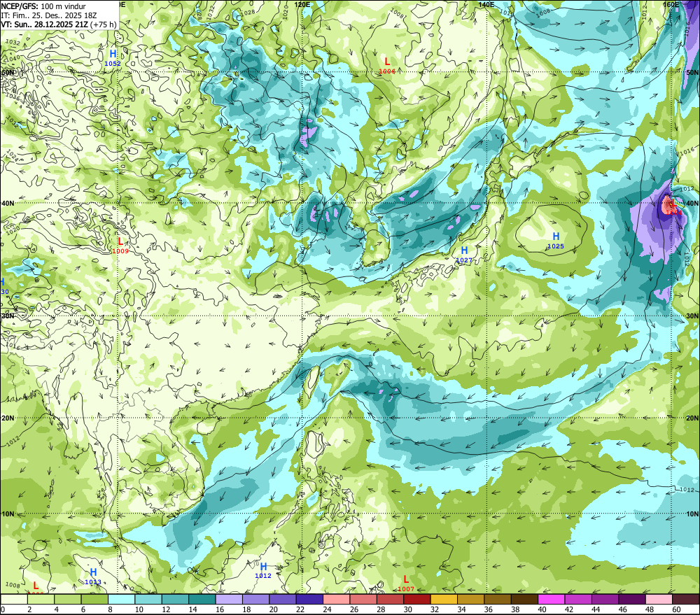The height and width of the screenshot is (615, 700).
Task: Select the dark brown 38–40 legend swatch
Action: coord(525,599)
